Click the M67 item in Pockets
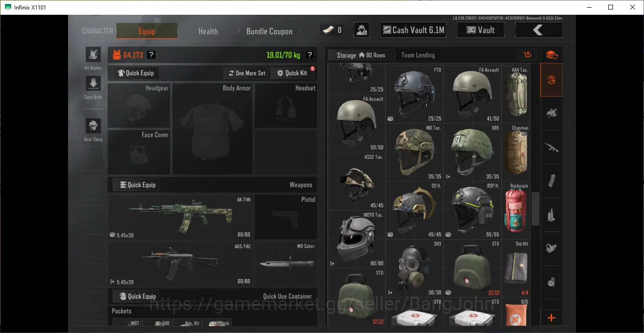This screenshot has width=644, height=333. tap(127, 323)
